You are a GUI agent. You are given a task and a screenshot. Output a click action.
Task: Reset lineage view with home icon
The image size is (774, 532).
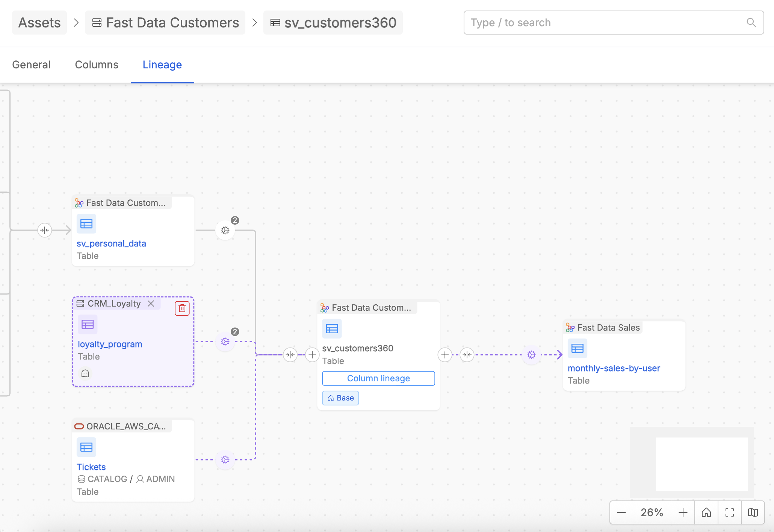pyautogui.click(x=706, y=512)
